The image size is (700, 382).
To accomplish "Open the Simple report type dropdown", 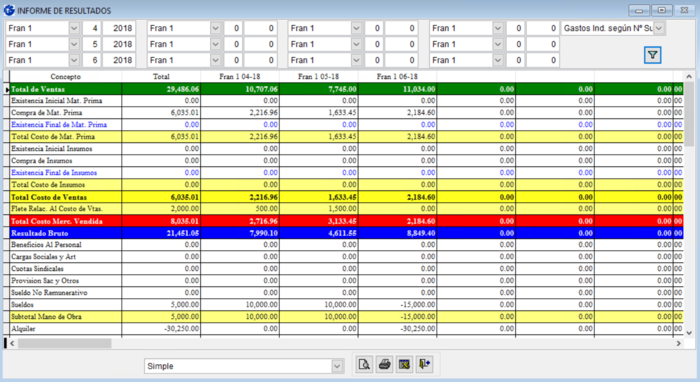I will tap(337, 366).
